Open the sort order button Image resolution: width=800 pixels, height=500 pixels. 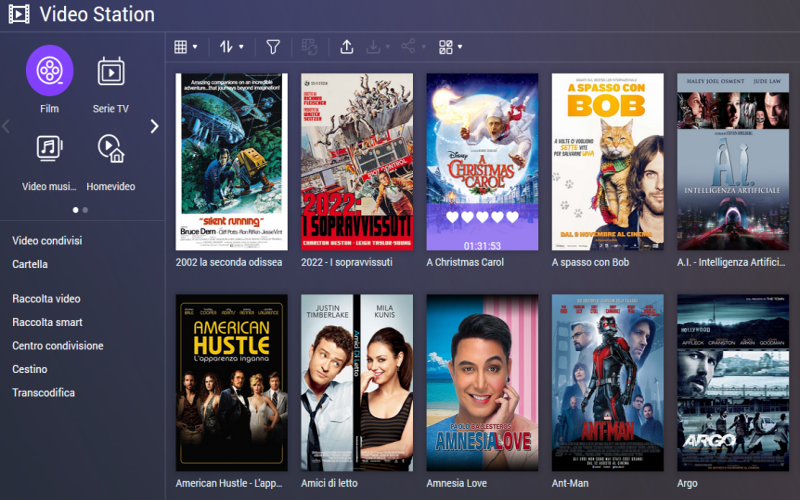pyautogui.click(x=226, y=47)
